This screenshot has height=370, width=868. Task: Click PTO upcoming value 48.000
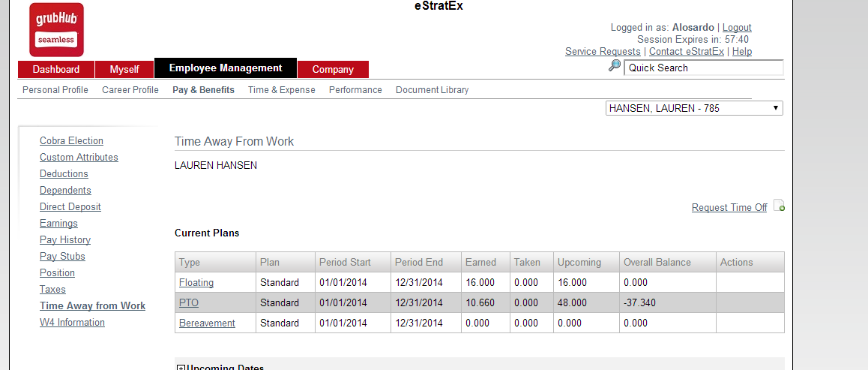(572, 303)
